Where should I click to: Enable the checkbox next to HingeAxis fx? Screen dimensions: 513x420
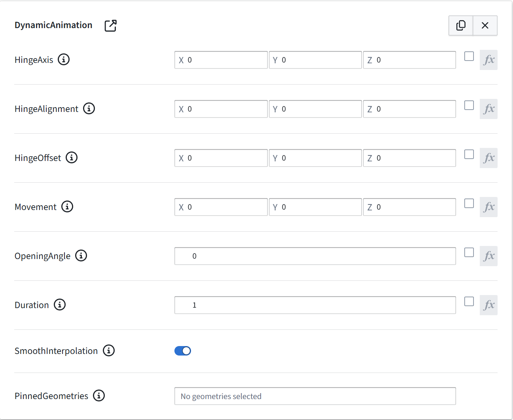point(469,56)
